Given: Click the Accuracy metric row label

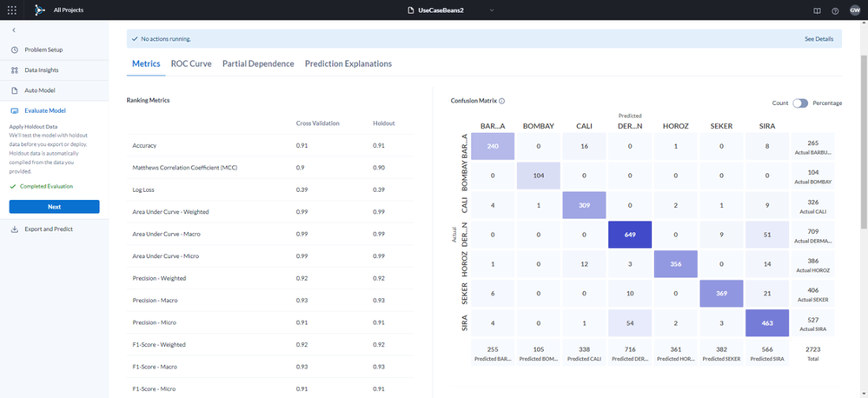Looking at the screenshot, I should (144, 146).
